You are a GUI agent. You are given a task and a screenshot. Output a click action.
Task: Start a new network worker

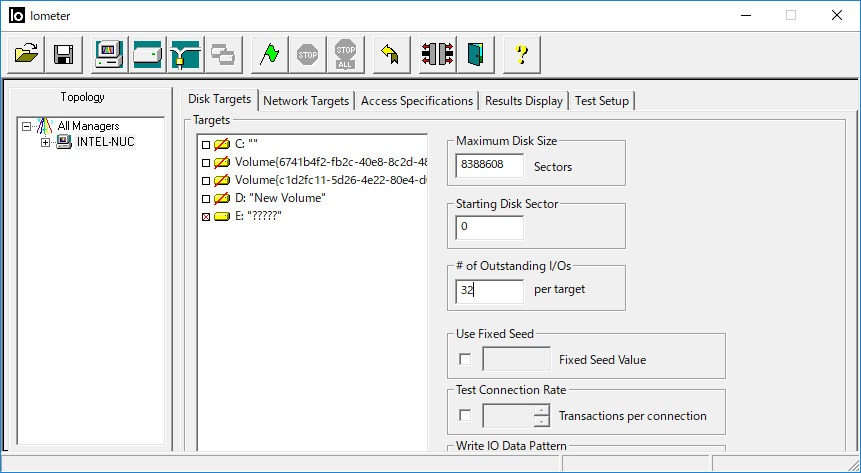tap(185, 55)
